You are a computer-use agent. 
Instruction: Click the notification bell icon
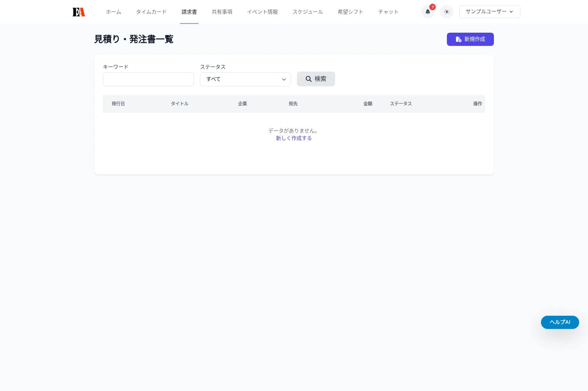tap(427, 12)
